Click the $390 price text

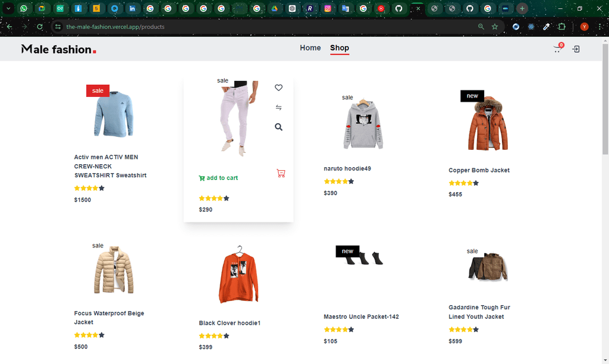point(331,193)
